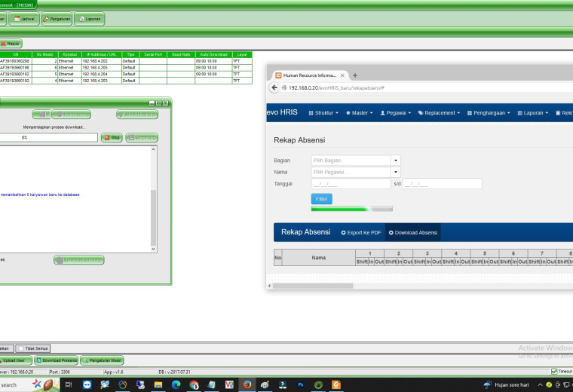The width and height of the screenshot is (573, 392).
Task: Open the Master dropdown menu
Action: tap(359, 113)
